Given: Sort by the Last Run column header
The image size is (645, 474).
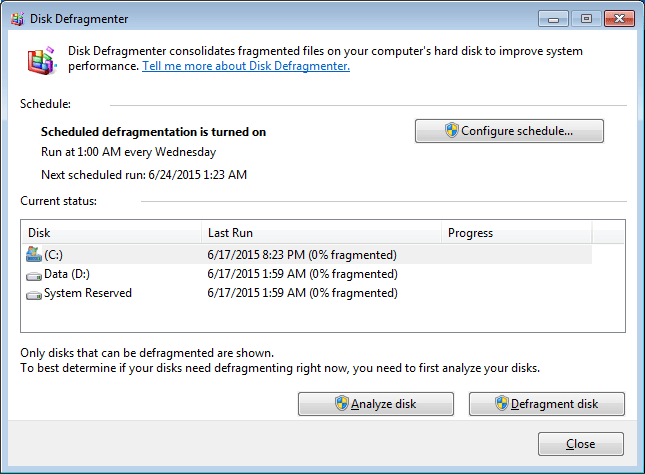Looking at the screenshot, I should coord(320,233).
